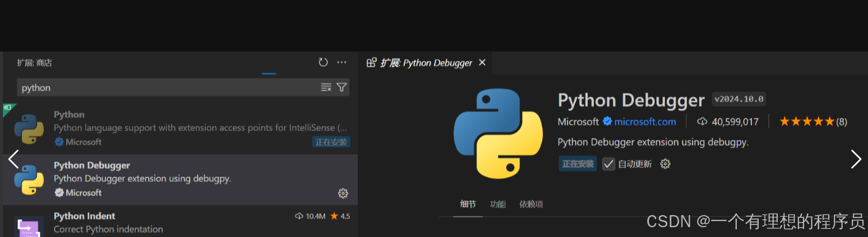Click the verified publisher badge beside microsoft.com
Image resolution: width=868 pixels, height=237 pixels.
click(x=607, y=121)
